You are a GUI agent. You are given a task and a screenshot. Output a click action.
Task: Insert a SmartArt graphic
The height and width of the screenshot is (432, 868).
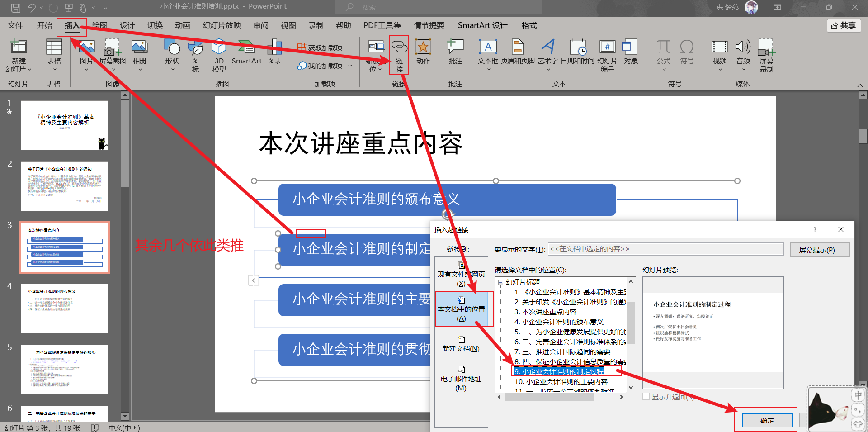tap(246, 52)
